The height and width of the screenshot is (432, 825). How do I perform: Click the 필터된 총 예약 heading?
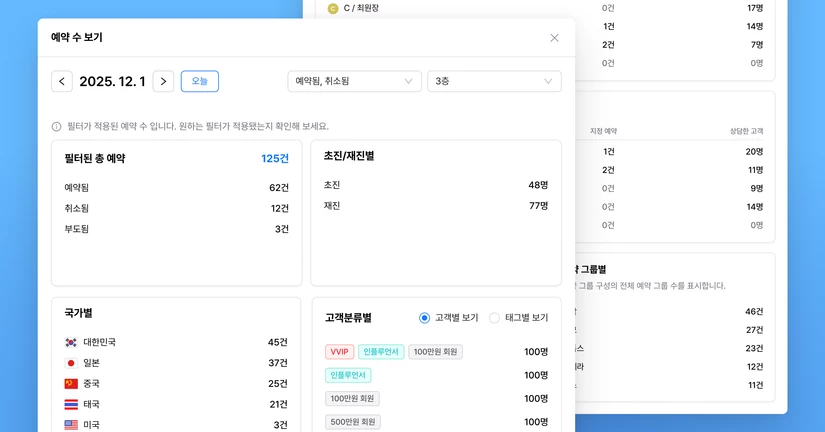(95, 158)
